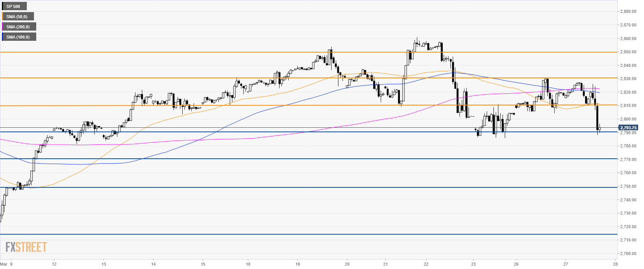This screenshot has height=269, width=644.
Task: Click the magenta SMA 200 color marker
Action: [x=2, y=27]
